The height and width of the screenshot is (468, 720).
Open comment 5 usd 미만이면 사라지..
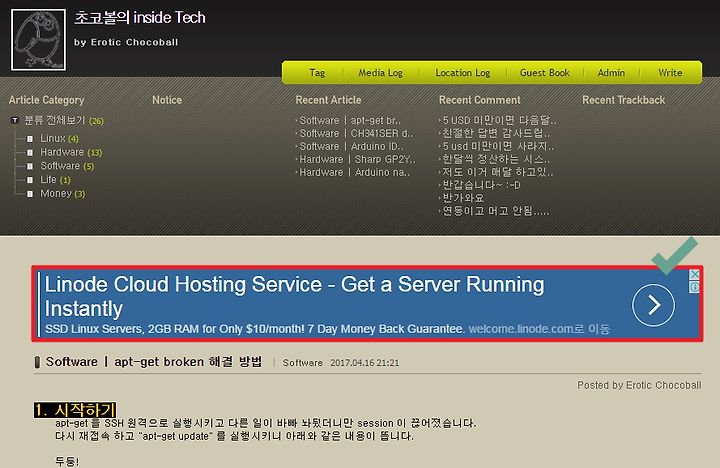click(498, 146)
